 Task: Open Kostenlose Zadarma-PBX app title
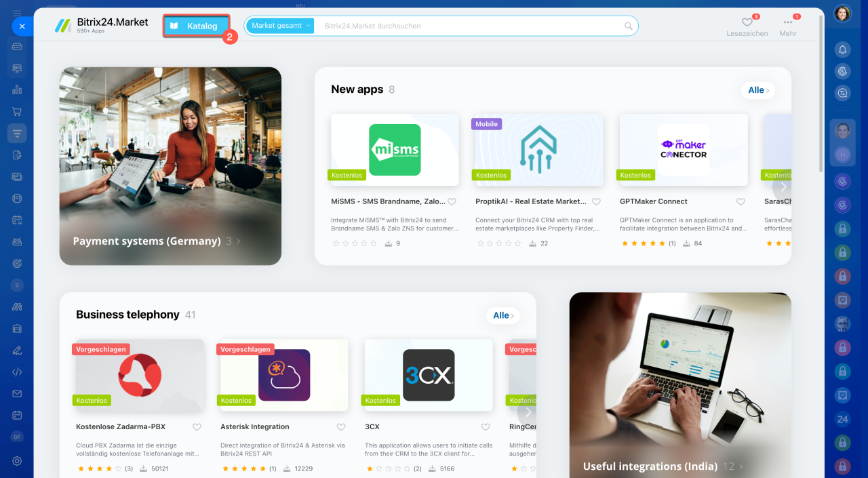point(121,427)
